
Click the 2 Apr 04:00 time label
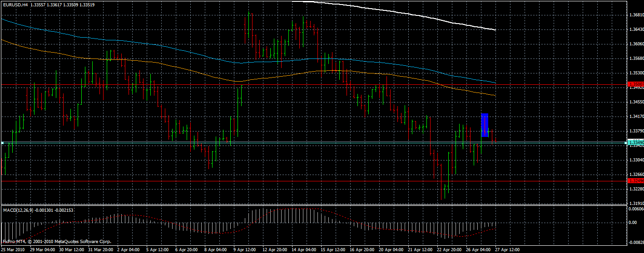pyautogui.click(x=128, y=250)
